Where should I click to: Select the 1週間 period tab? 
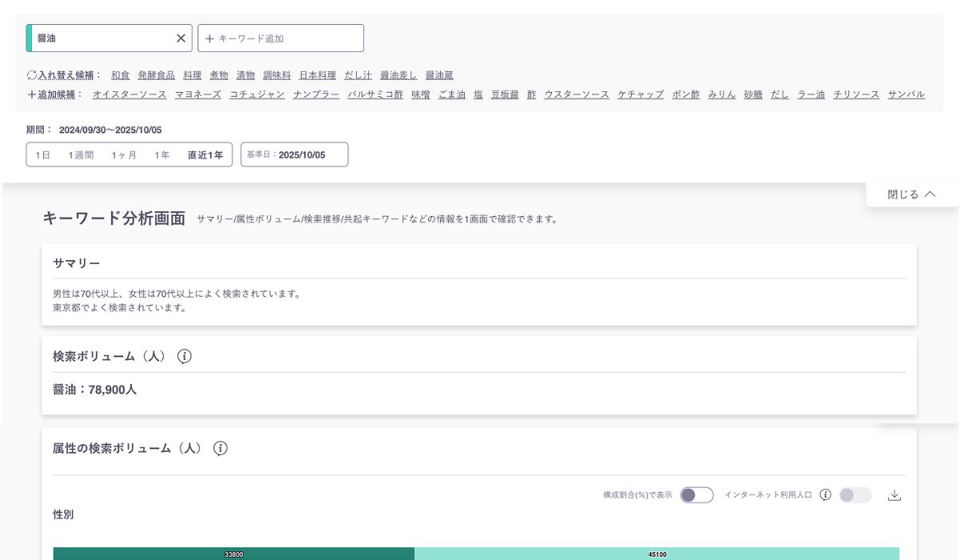click(81, 155)
